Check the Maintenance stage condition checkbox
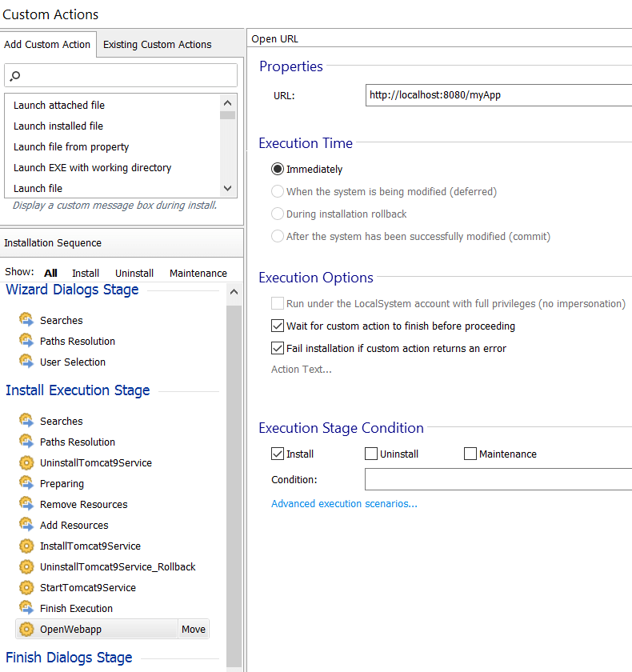This screenshot has width=632, height=672. pyautogui.click(x=470, y=454)
